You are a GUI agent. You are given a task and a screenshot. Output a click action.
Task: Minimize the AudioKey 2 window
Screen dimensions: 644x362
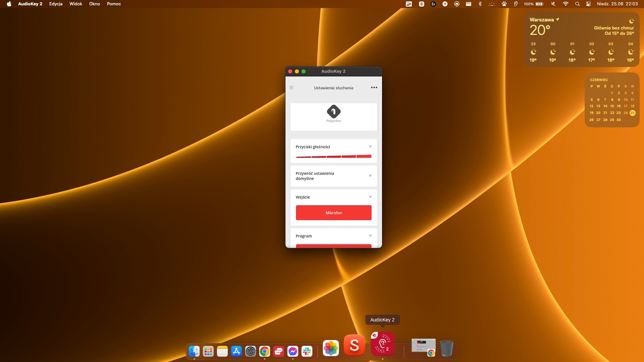297,71
